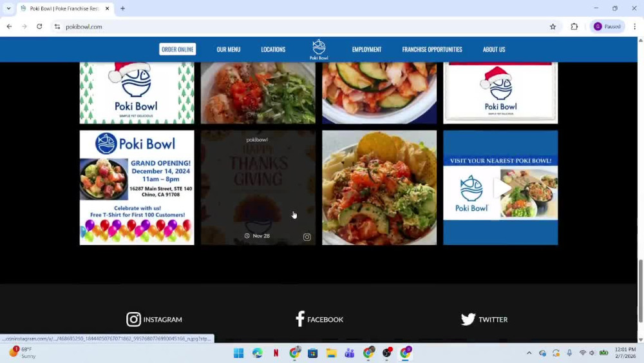This screenshot has height=363, width=644.
Task: Click the Poki Bowl logo in header
Action: [319, 50]
